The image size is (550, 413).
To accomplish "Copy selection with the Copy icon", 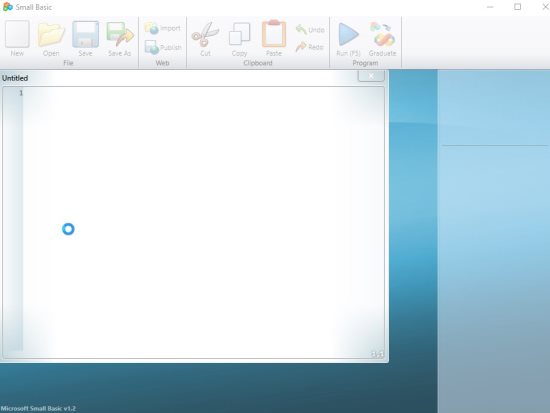I will click(239, 39).
